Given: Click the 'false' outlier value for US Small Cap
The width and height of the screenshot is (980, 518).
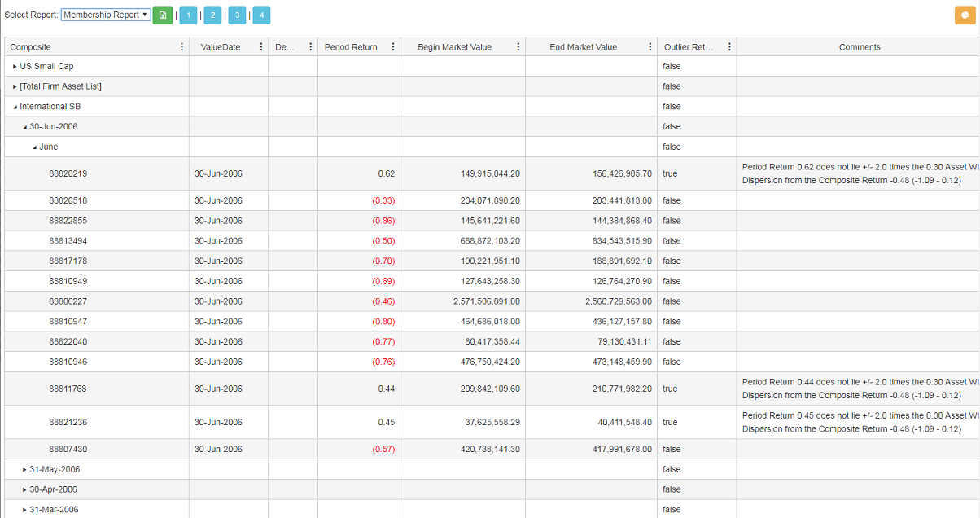Looking at the screenshot, I should pos(672,66).
